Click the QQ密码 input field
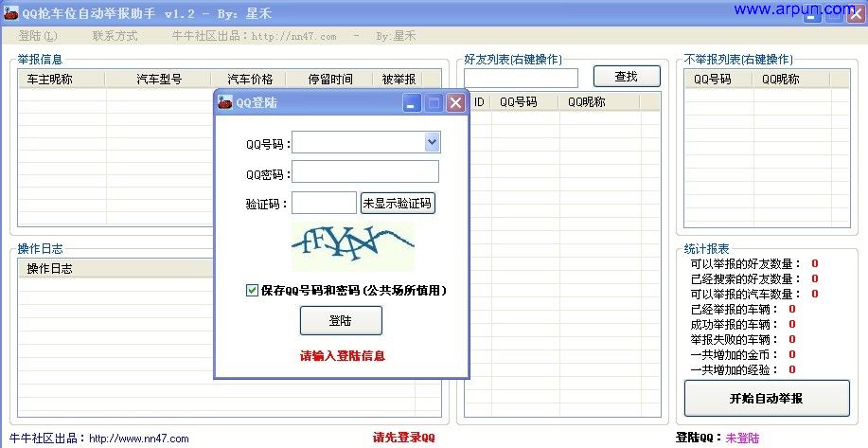This screenshot has height=448, width=868. tap(365, 171)
